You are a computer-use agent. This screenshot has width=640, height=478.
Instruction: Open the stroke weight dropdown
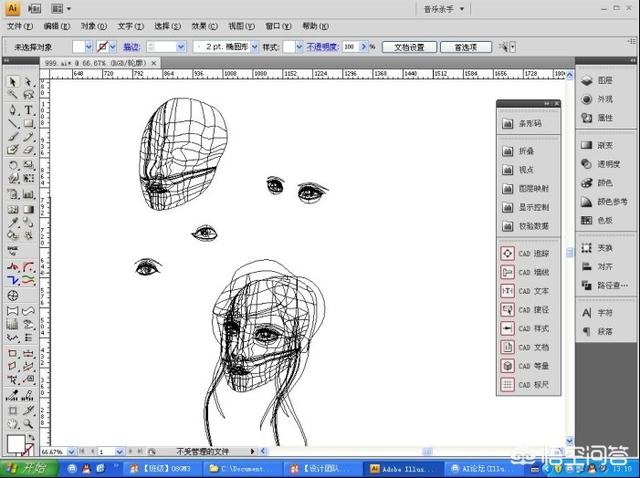181,47
